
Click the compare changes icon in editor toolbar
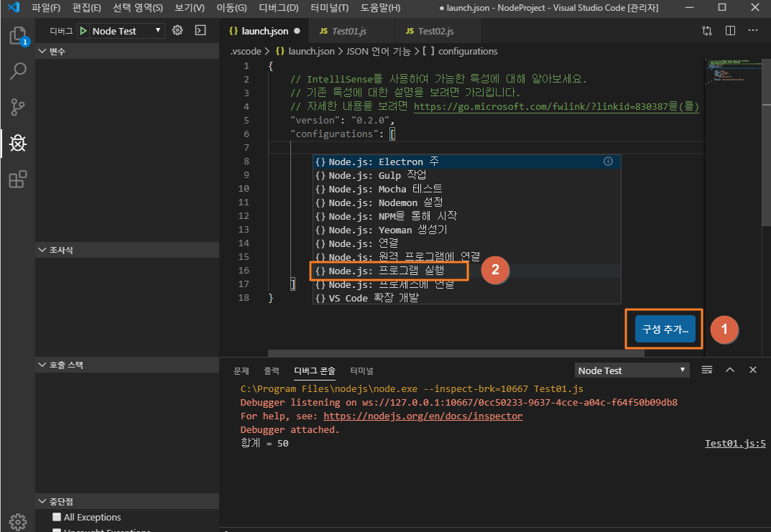707,31
